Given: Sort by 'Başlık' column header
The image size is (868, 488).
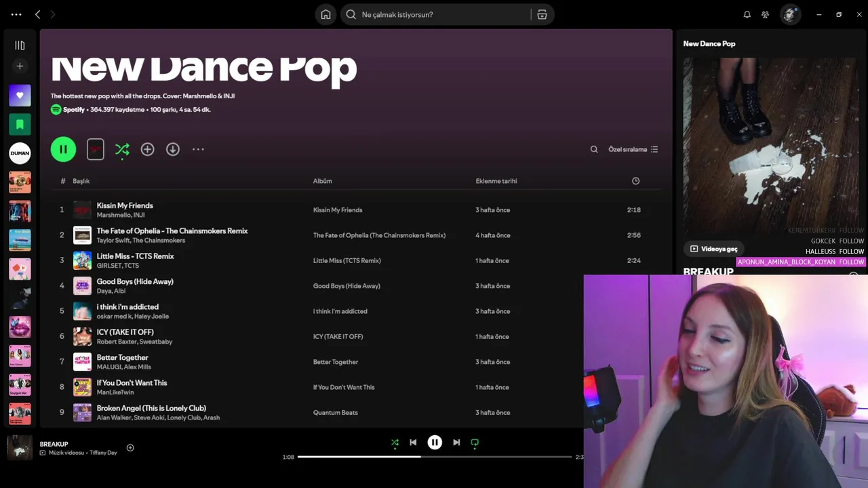Looking at the screenshot, I should [x=81, y=181].
